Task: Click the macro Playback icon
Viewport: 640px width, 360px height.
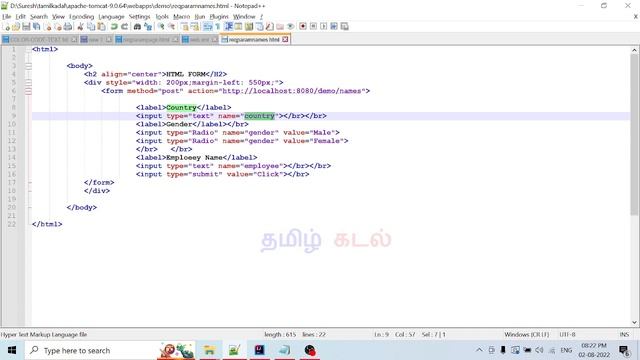Action: [x=323, y=27]
